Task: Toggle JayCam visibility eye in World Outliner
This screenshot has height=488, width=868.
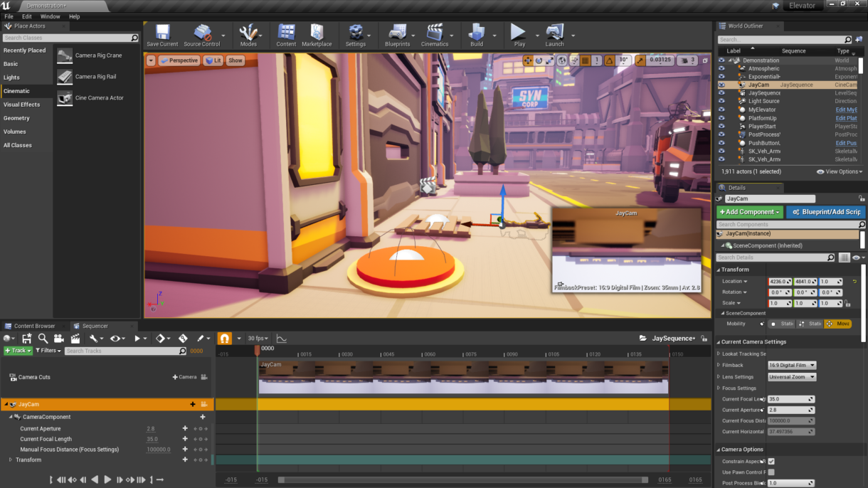Action: (721, 84)
